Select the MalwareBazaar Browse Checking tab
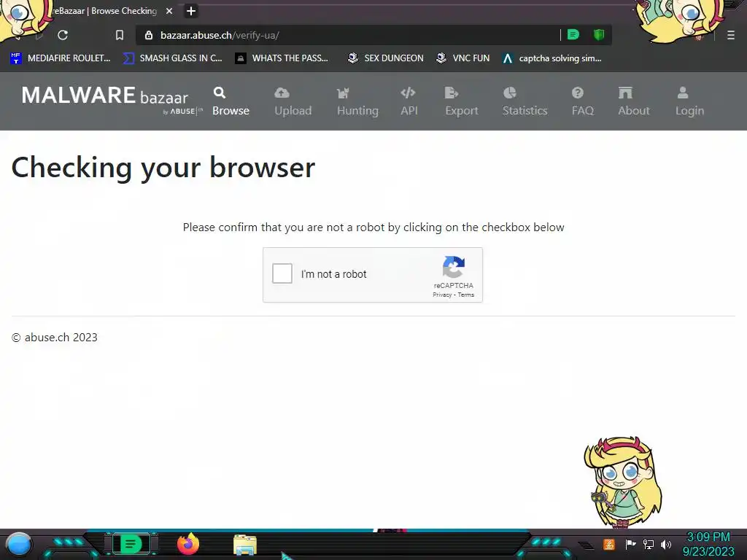The image size is (747, 560). (105, 11)
